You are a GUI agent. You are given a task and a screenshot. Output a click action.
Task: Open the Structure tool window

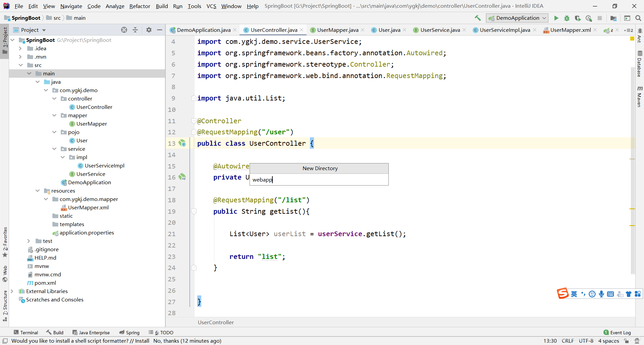point(5,305)
